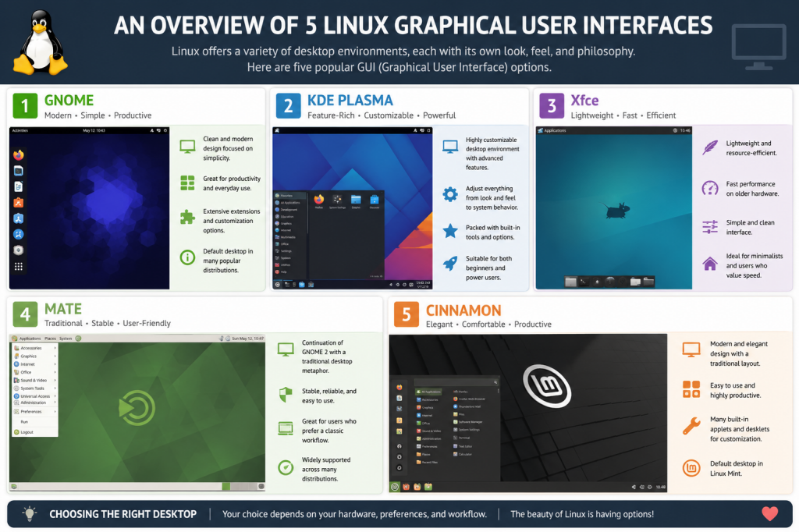This screenshot has width=799, height=532.
Task: Select Sound & Video in Cinnamon menu
Action: pos(429,431)
